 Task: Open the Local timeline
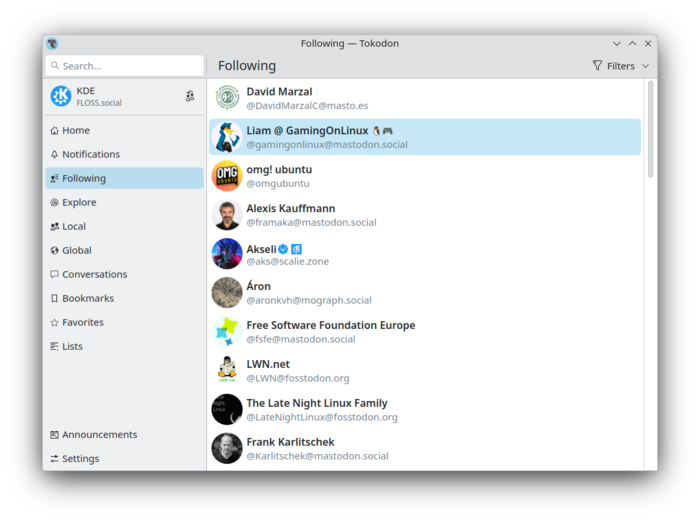(74, 226)
